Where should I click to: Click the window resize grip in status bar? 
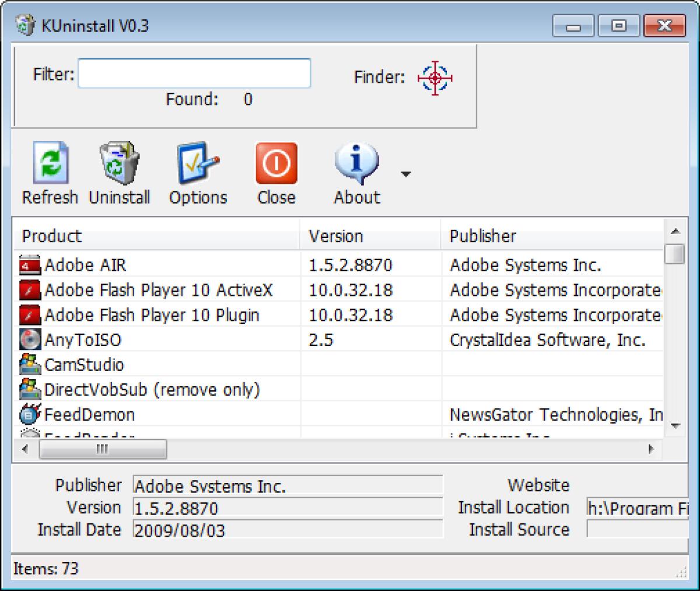click(681, 572)
